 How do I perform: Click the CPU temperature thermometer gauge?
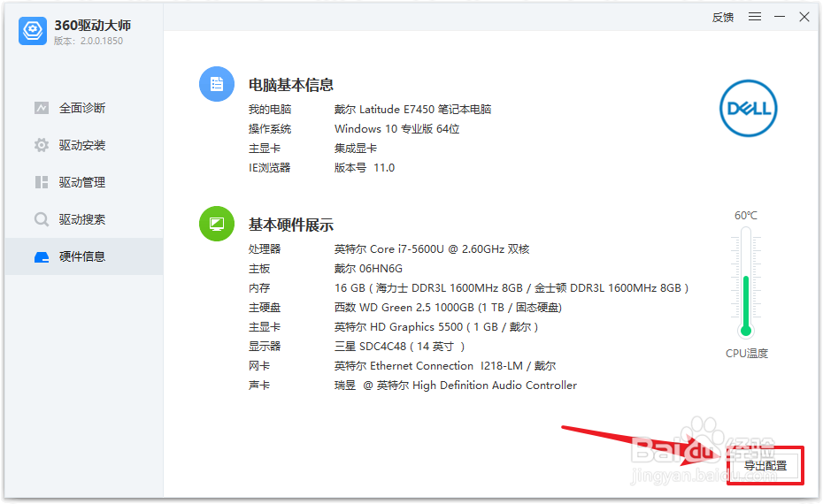tap(746, 282)
